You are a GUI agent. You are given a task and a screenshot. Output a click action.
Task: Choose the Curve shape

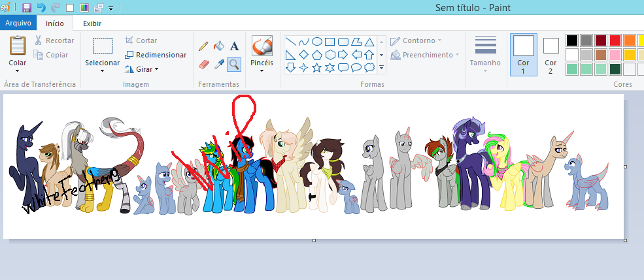303,41
